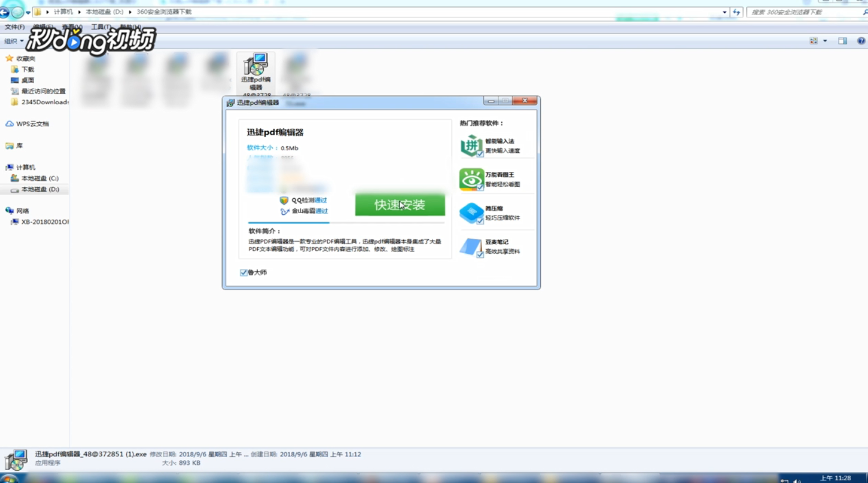This screenshot has width=868, height=483.
Task: Click the 软件简介 description text
Action: pos(345,245)
